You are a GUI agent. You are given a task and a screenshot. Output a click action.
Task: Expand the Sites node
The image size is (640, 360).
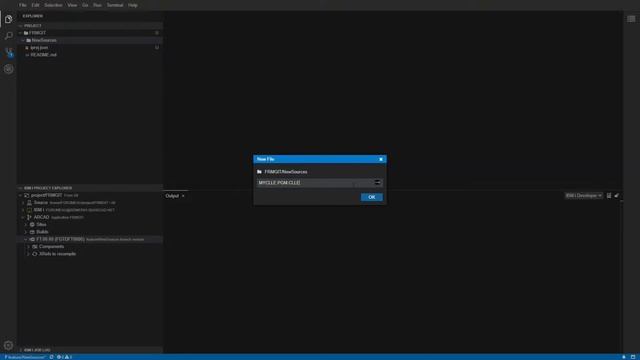26,224
